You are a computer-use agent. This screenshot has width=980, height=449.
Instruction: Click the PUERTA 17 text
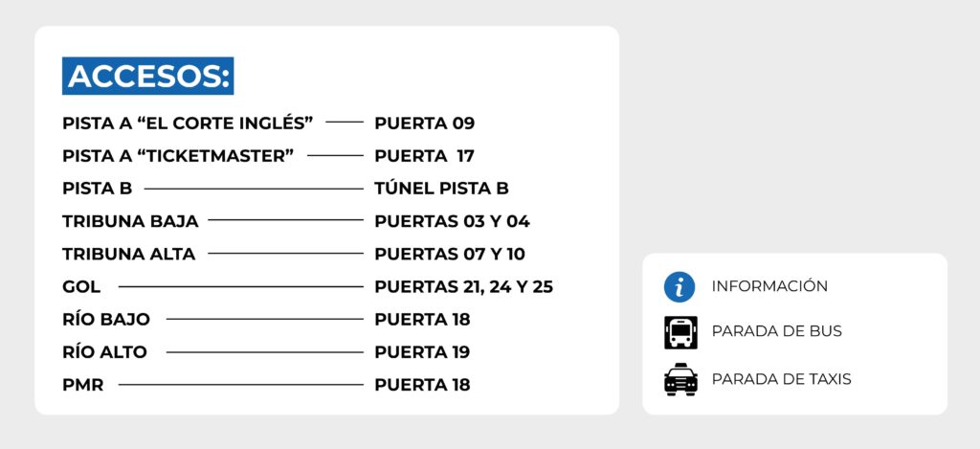click(424, 156)
